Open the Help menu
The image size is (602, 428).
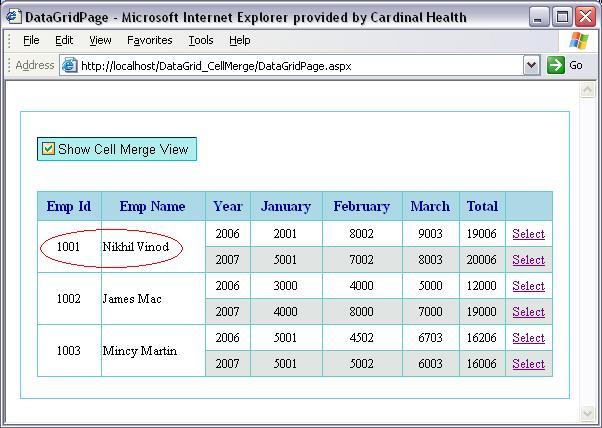tap(240, 40)
